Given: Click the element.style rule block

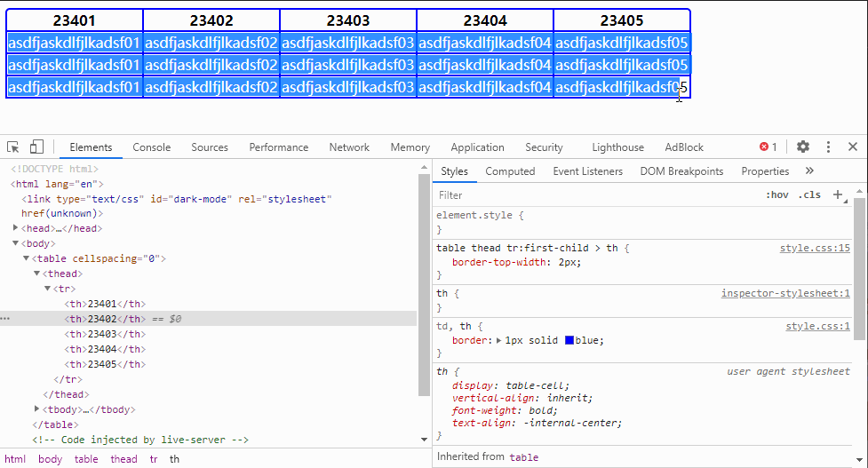Looking at the screenshot, I should [643, 222].
